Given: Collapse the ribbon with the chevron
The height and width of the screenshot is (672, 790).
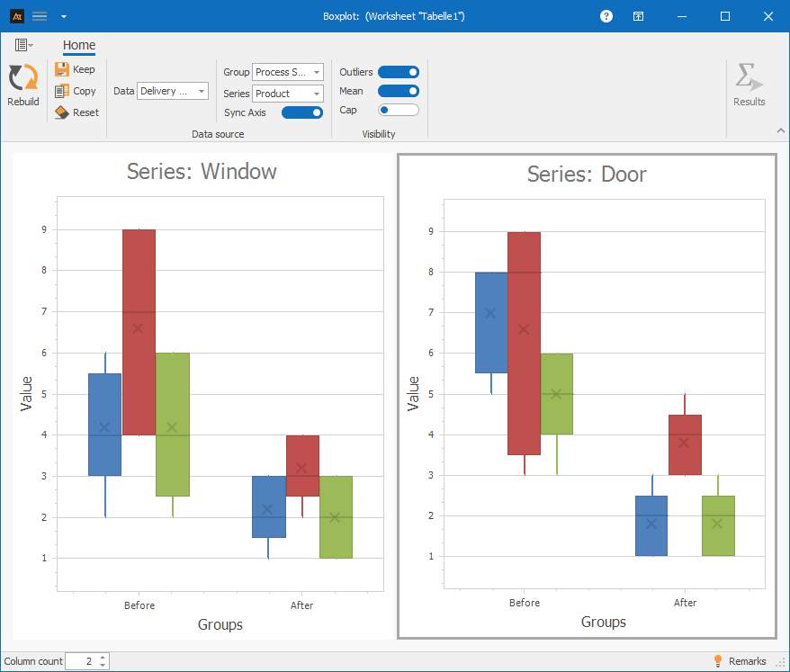Looking at the screenshot, I should (x=780, y=131).
